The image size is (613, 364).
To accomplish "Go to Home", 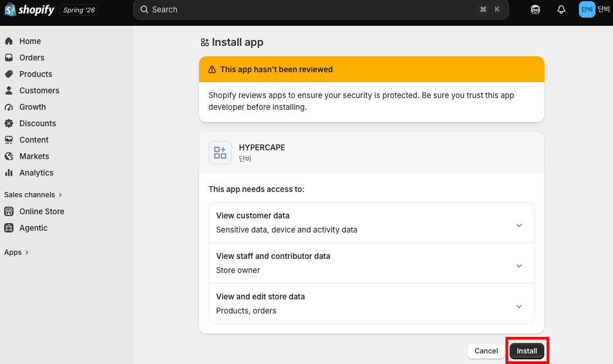I will point(30,41).
